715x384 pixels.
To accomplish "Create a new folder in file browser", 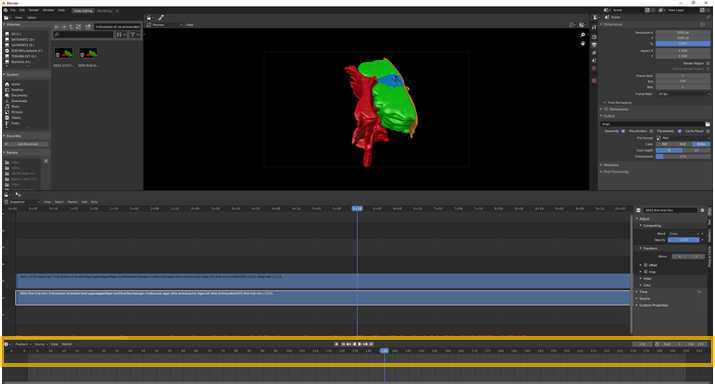I will click(x=88, y=27).
